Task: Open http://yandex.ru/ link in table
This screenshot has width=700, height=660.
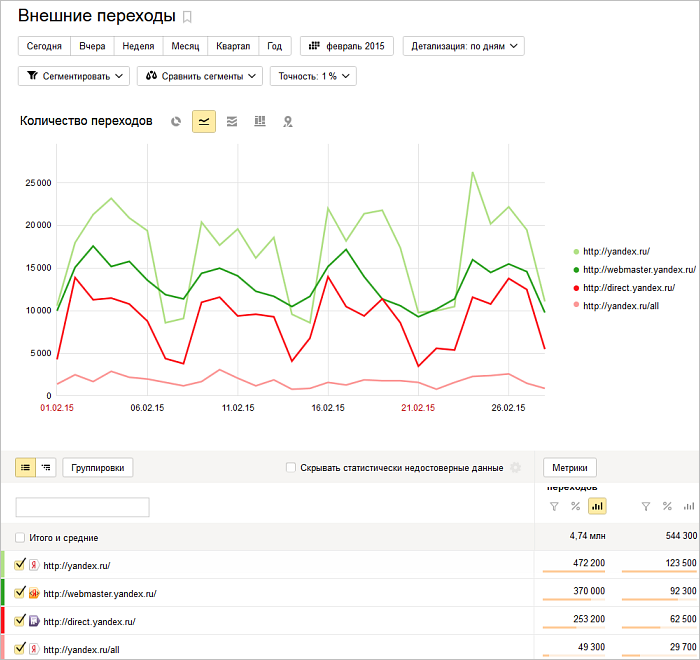Action: [x=77, y=565]
